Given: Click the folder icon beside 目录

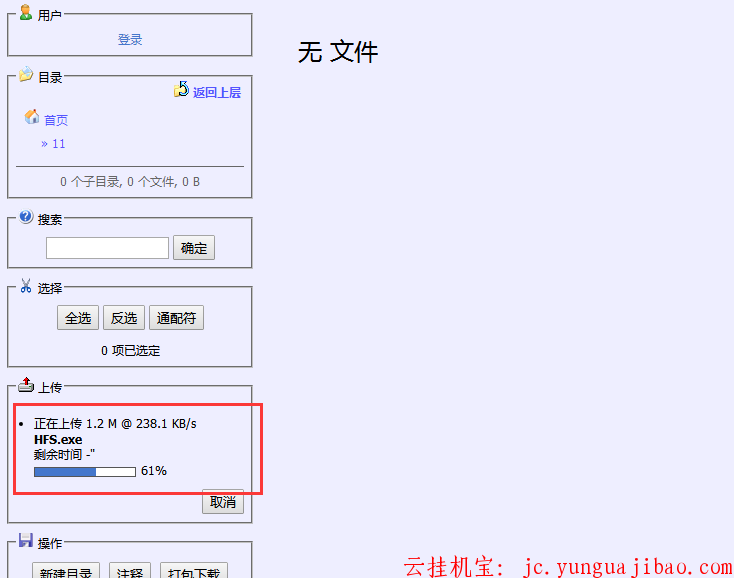Looking at the screenshot, I should pos(26,75).
